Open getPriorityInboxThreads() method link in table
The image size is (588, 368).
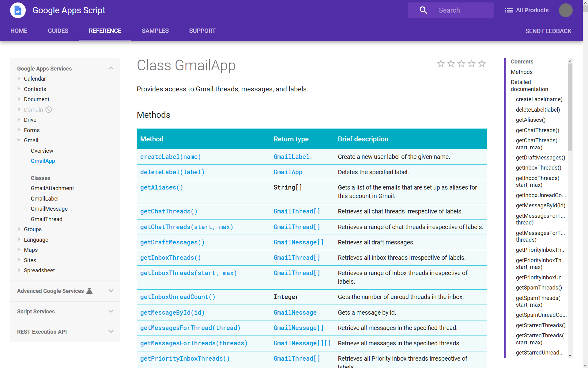point(185,358)
